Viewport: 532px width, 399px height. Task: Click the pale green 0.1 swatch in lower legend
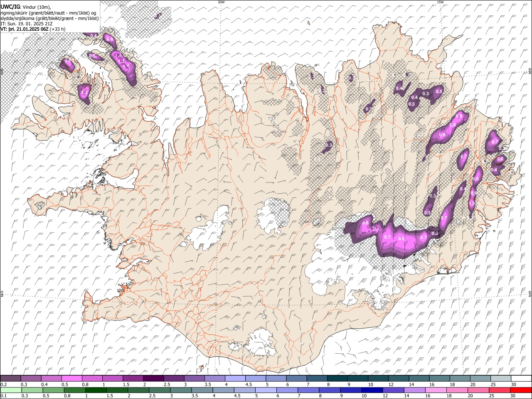(11, 390)
